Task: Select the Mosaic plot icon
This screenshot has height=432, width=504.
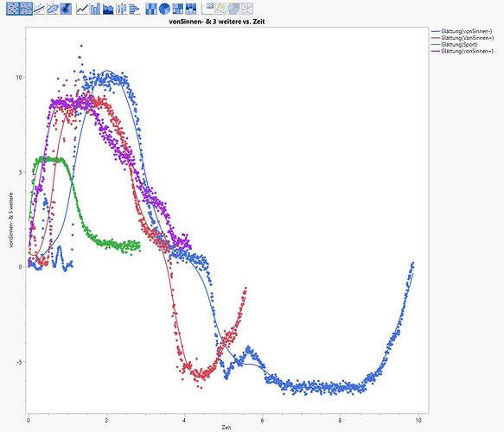Action: [x=190, y=9]
